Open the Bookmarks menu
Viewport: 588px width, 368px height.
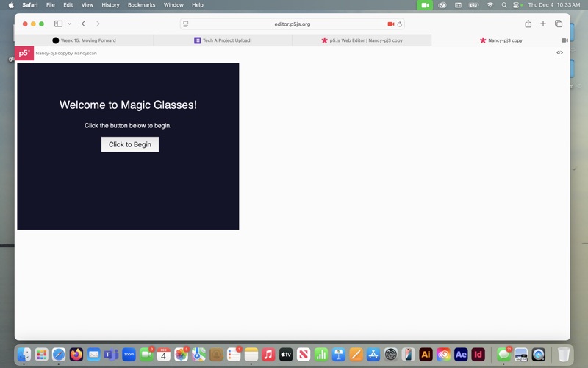click(141, 5)
